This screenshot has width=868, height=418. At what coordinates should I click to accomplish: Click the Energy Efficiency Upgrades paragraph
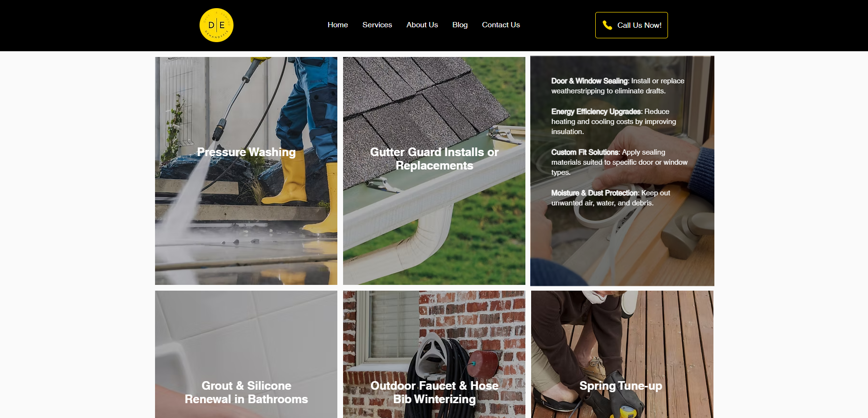point(613,122)
